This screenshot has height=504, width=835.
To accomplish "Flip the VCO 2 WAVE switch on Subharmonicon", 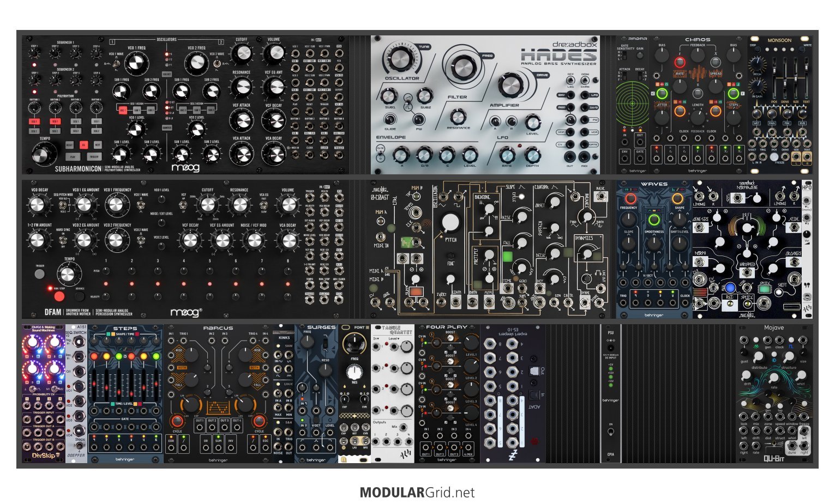I will (217, 64).
